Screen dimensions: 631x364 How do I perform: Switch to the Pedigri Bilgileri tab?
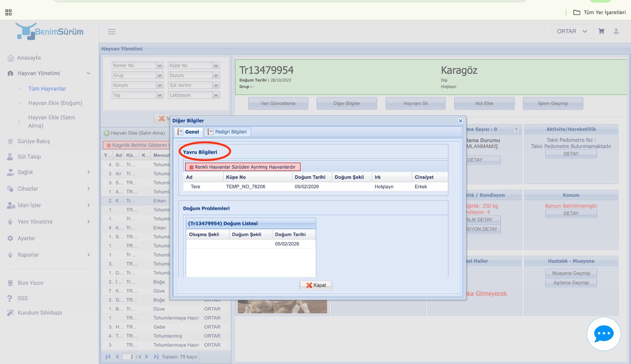(228, 132)
